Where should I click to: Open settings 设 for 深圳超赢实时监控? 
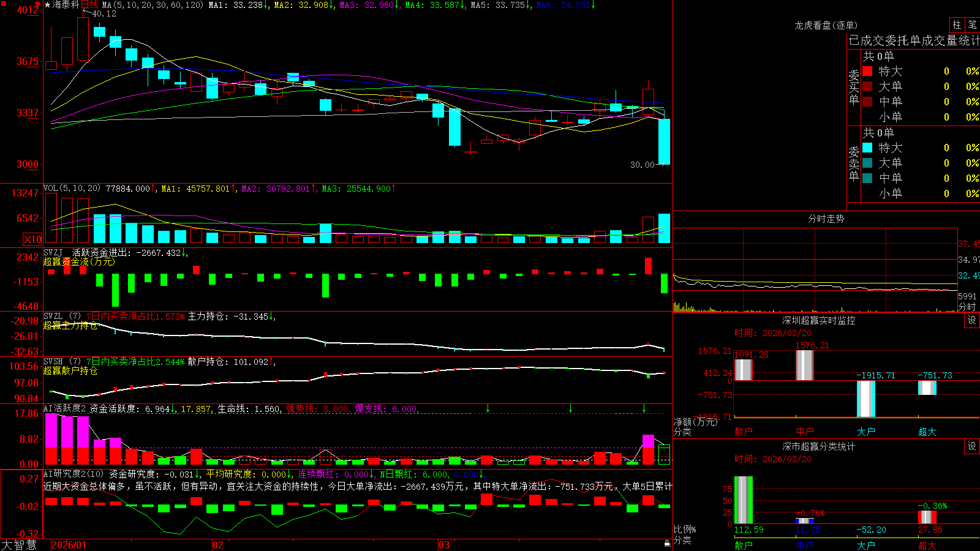click(972, 320)
